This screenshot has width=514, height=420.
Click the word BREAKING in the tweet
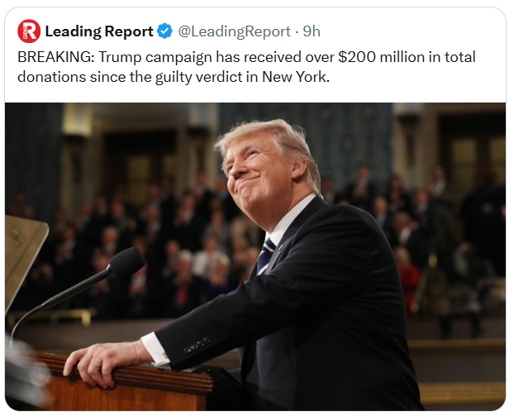[x=51, y=58]
